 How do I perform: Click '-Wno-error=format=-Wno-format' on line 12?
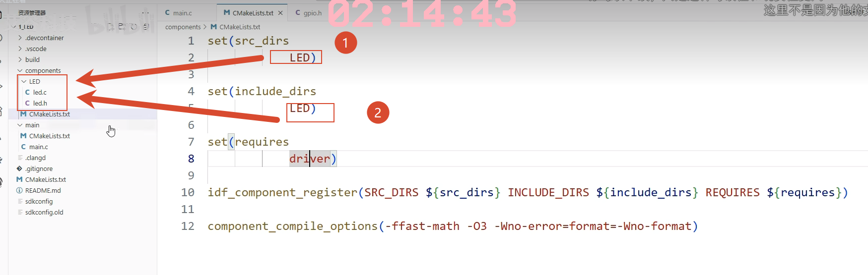(593, 226)
